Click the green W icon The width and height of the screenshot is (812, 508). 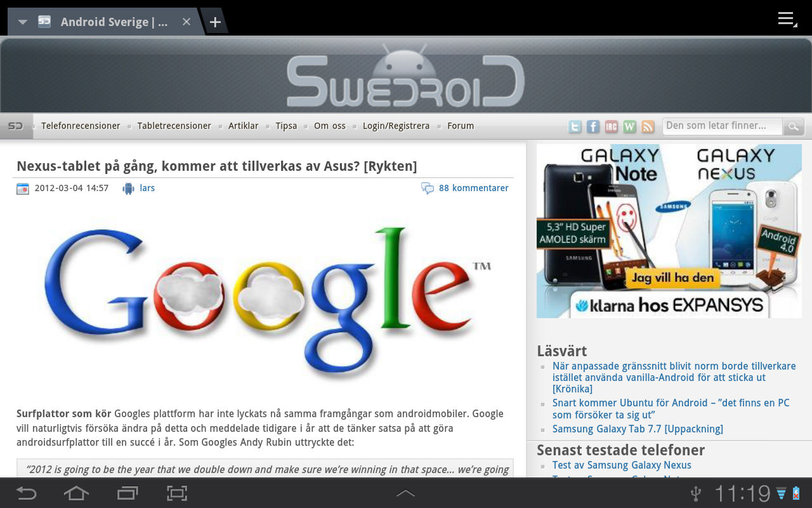click(630, 126)
